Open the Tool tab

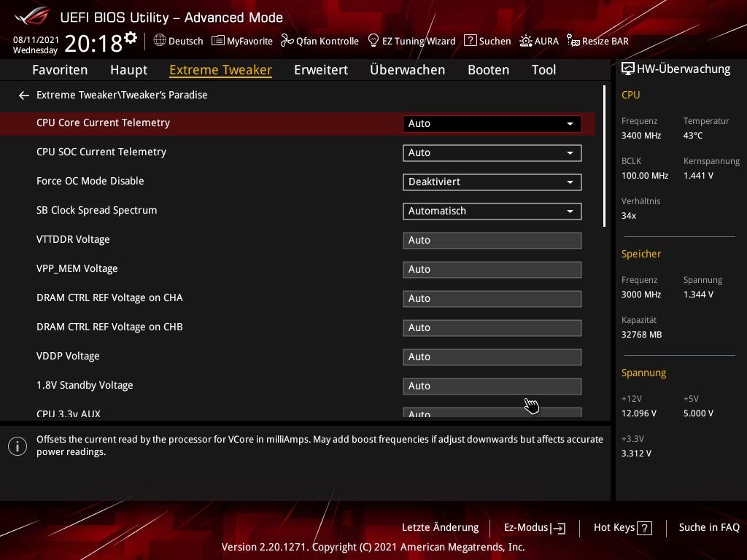[543, 69]
